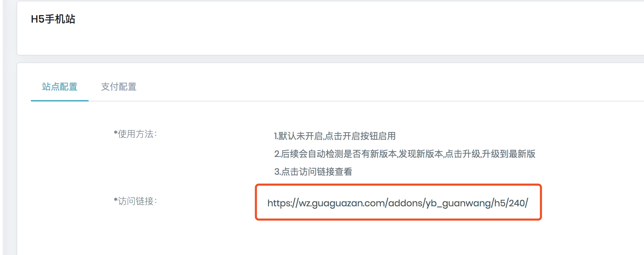Screen dimensions: 644x255
Task: Click the addons segment of the access URL
Action: 405,203
